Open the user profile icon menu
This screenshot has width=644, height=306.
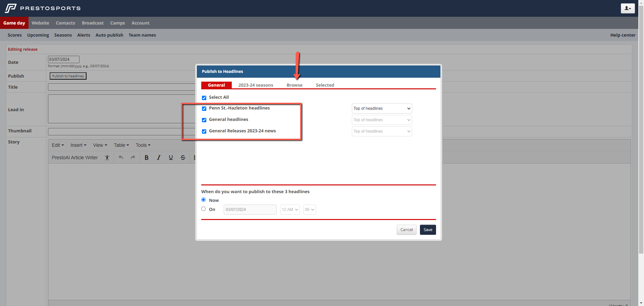[628, 8]
